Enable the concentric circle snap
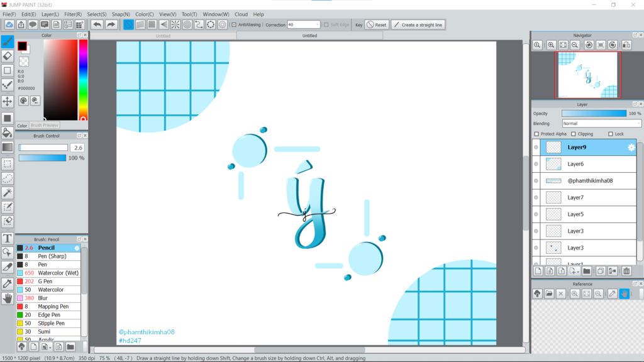This screenshot has height=362, width=644. tap(187, 25)
